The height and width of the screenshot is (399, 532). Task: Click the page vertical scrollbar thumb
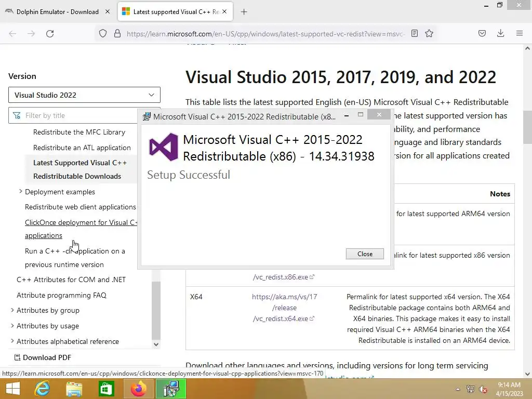click(527, 127)
